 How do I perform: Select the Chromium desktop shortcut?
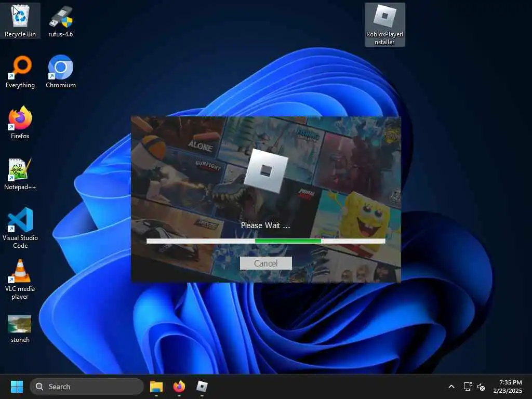(x=61, y=72)
